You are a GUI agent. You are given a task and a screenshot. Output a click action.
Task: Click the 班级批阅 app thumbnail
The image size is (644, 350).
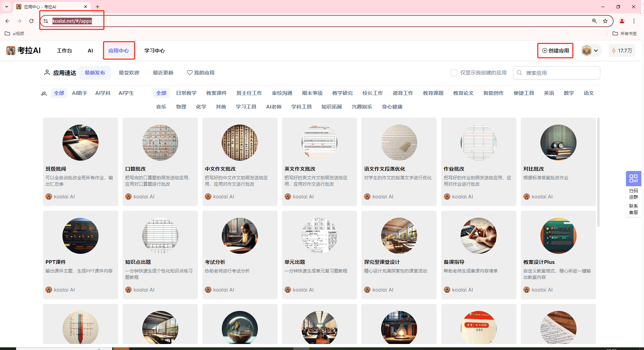[80, 143]
